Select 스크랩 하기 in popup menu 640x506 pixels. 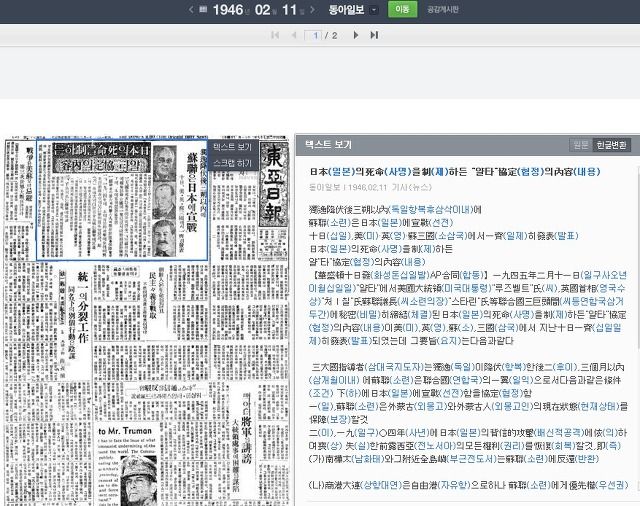click(x=233, y=163)
